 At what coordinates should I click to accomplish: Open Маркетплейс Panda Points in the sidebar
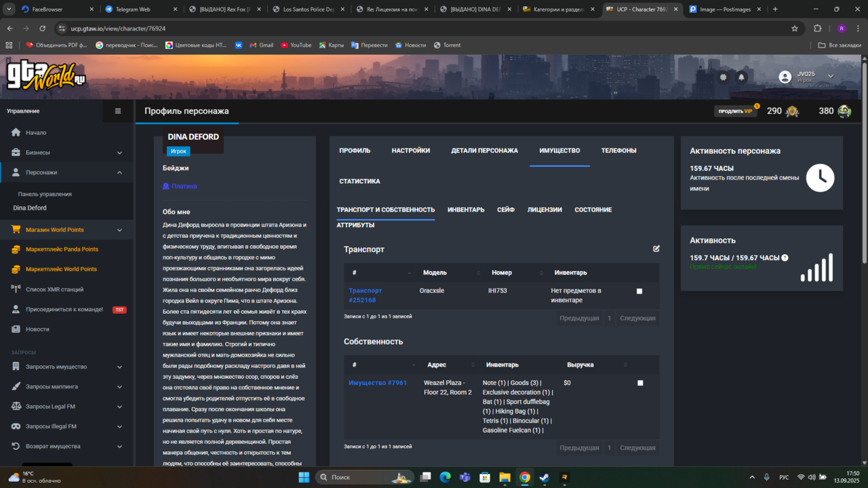tap(62, 249)
